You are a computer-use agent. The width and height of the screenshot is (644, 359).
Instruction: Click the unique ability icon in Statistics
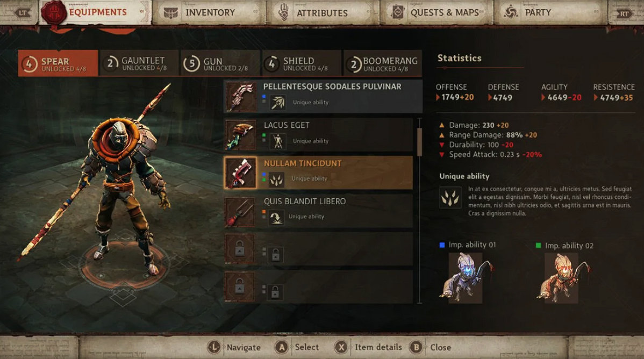(x=450, y=198)
